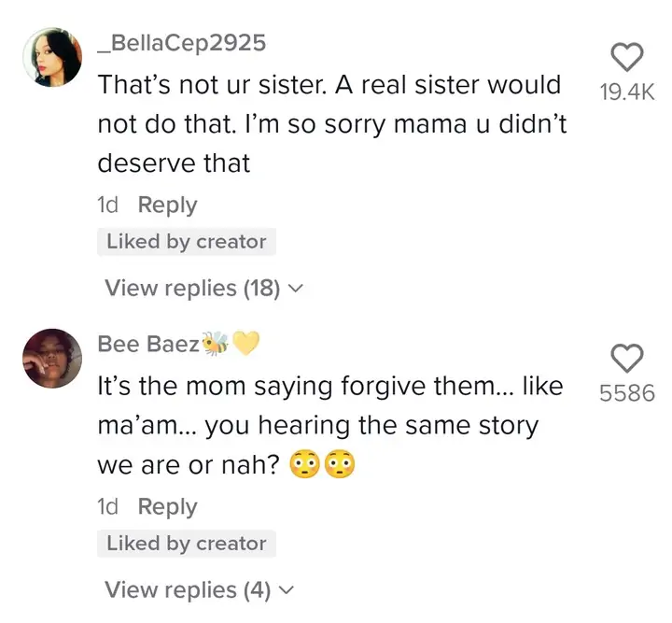672x623 pixels.
Task: Go to the Bee Baez username
Action: pos(148,344)
